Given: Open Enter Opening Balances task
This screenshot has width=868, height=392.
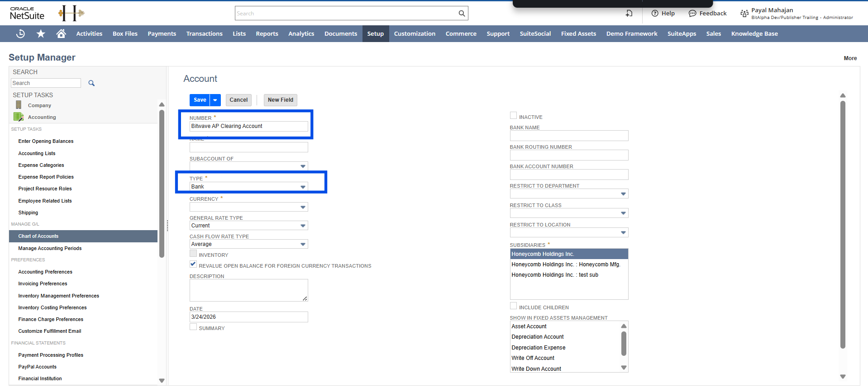Looking at the screenshot, I should click(46, 141).
